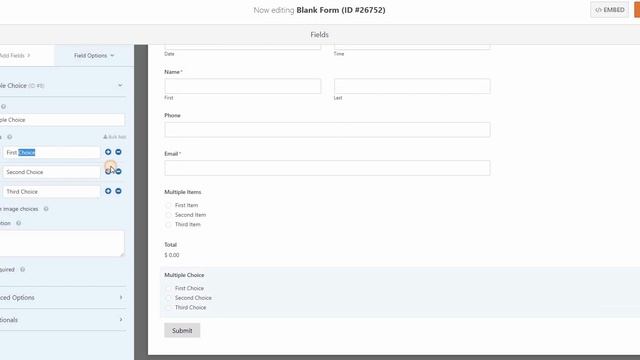Click the EMBED button
Image resolution: width=640 pixels, height=360 pixels.
point(609,10)
